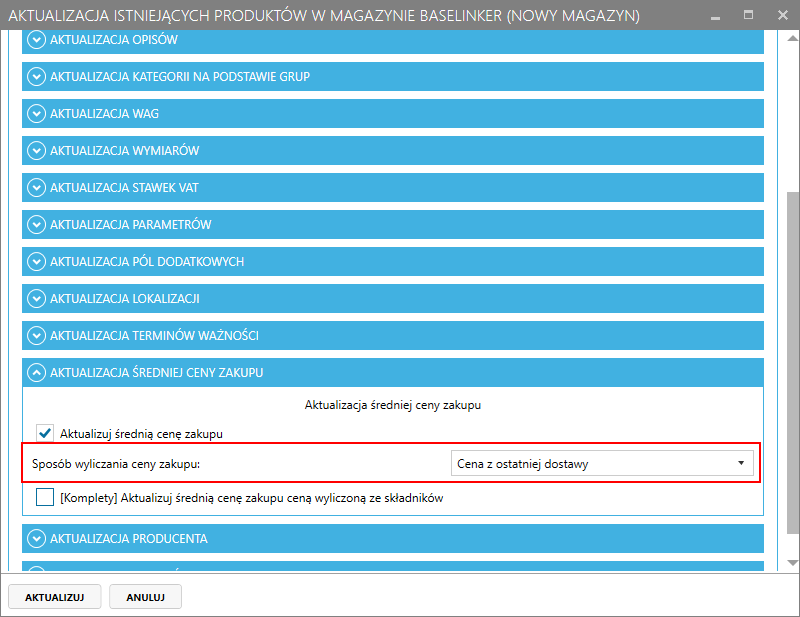Expand the AKTUALIZACJA OPISÓW section
800x617 pixels.
[x=393, y=40]
